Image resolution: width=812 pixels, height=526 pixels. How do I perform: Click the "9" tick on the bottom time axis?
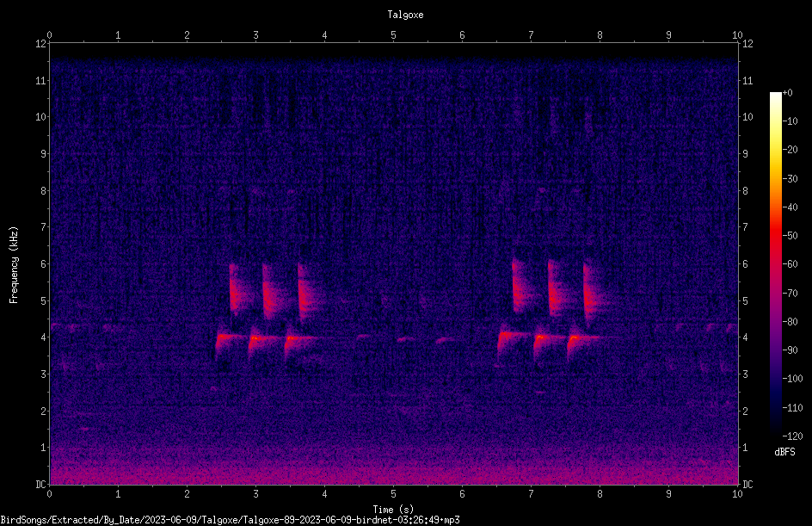coord(668,494)
